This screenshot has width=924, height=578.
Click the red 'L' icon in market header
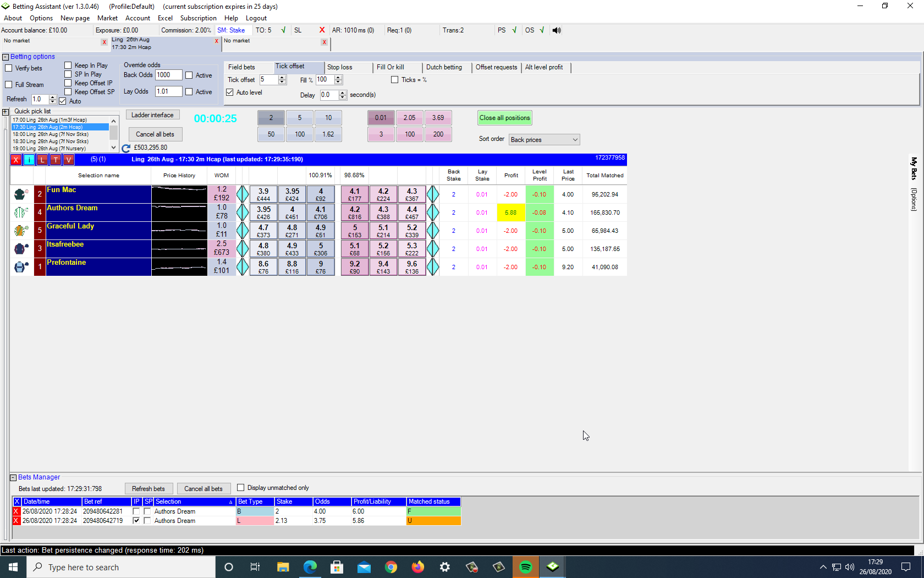(42, 160)
